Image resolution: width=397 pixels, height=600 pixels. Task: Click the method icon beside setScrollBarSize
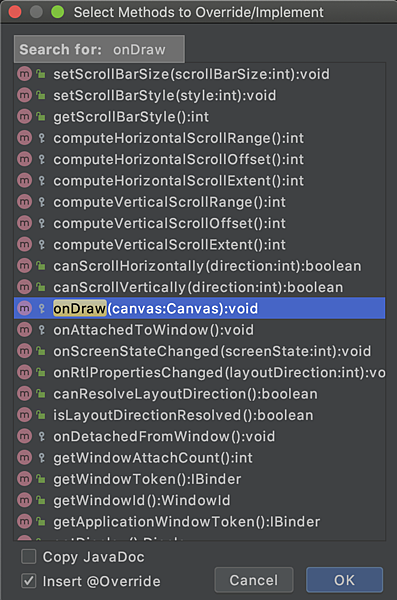(x=24, y=74)
